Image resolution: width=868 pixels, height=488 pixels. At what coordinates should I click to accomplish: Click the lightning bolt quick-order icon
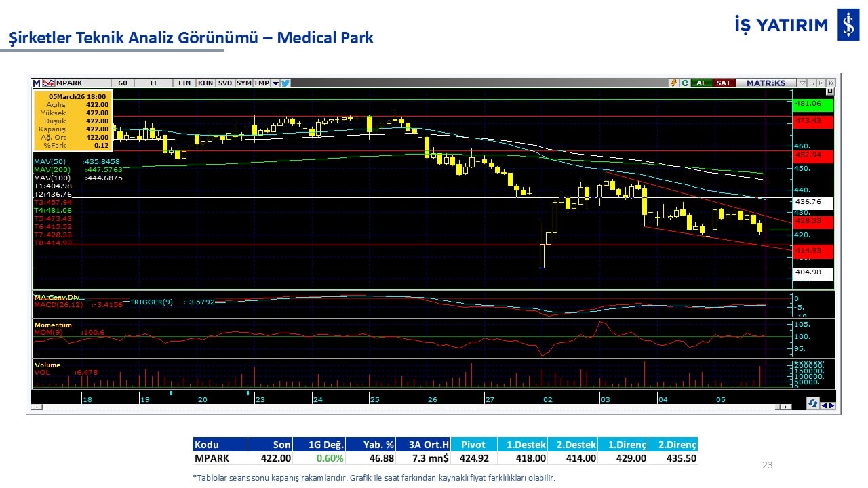[x=673, y=83]
